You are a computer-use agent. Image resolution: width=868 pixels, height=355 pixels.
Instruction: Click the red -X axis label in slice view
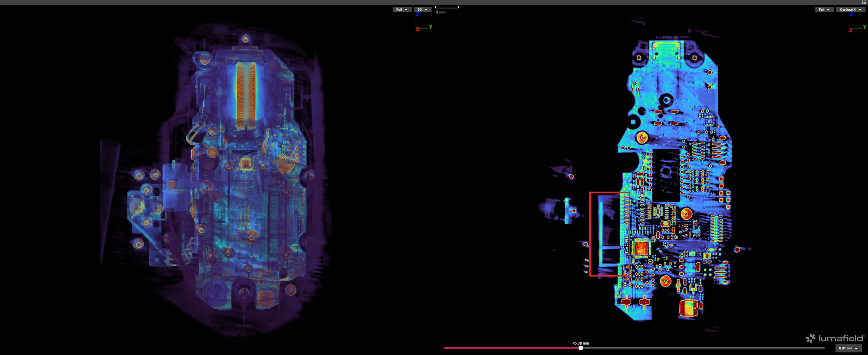(850, 31)
